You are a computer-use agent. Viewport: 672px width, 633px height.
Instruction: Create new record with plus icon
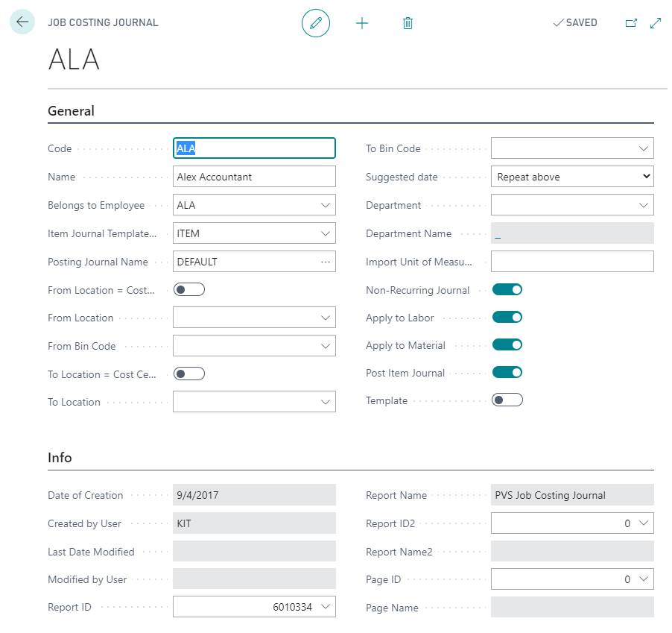click(362, 23)
